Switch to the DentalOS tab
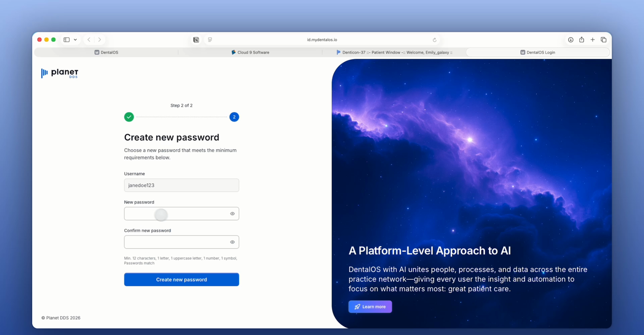Image resolution: width=644 pixels, height=335 pixels. [x=106, y=52]
